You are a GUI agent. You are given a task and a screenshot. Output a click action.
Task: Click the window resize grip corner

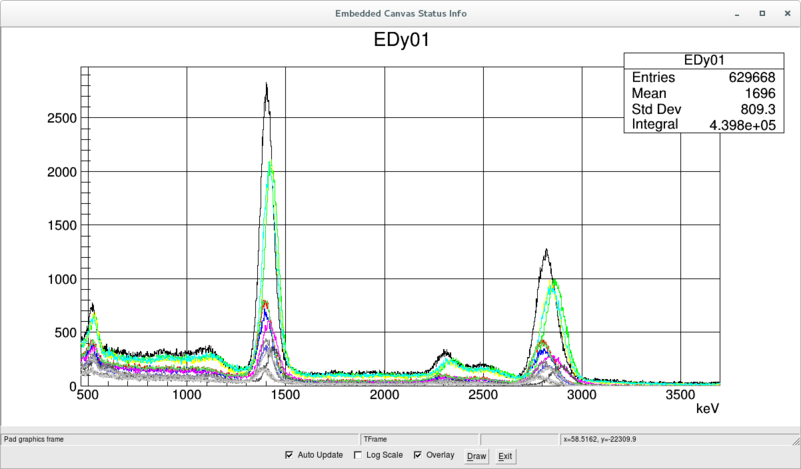pyautogui.click(x=796, y=440)
